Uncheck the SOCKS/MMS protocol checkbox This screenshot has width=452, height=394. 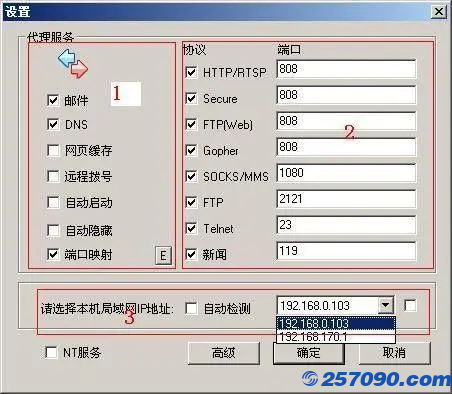(x=191, y=176)
